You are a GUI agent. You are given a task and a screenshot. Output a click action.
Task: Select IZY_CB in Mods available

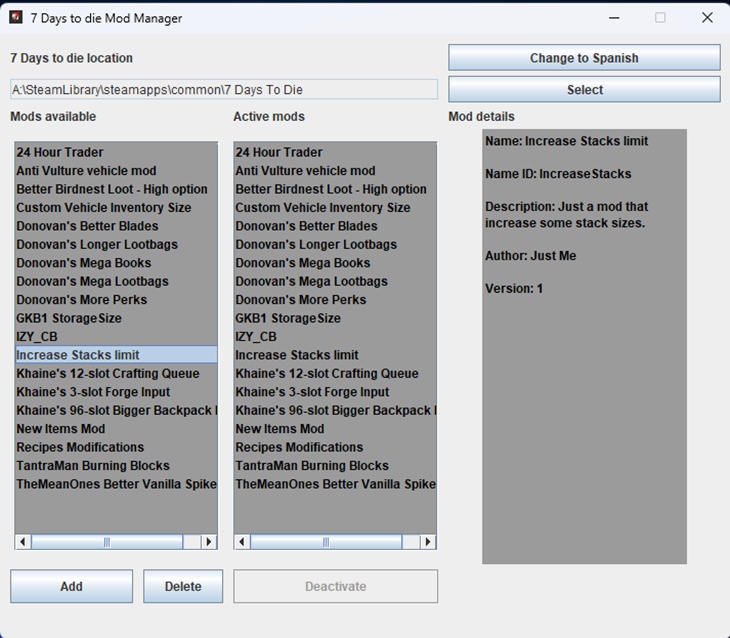tap(116, 336)
